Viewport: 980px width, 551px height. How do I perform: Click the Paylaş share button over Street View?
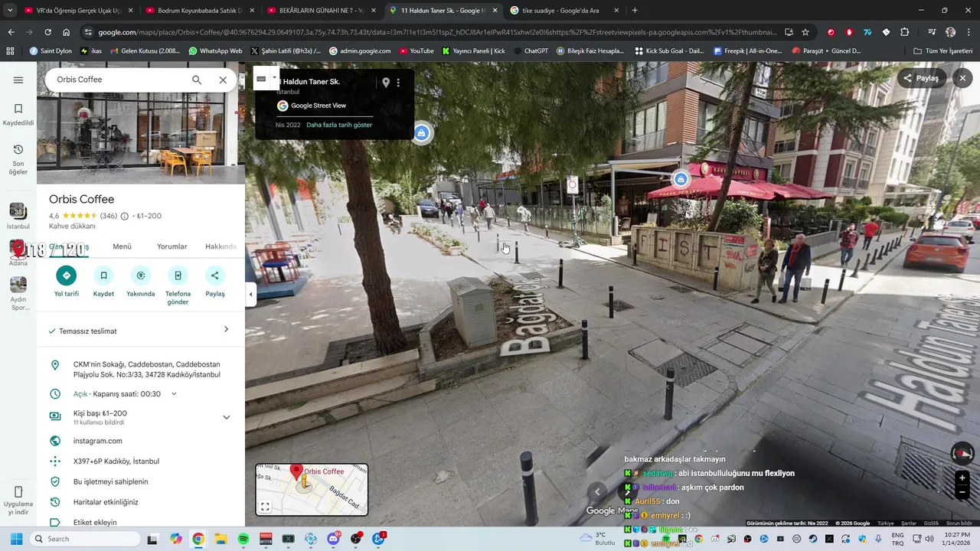point(921,78)
